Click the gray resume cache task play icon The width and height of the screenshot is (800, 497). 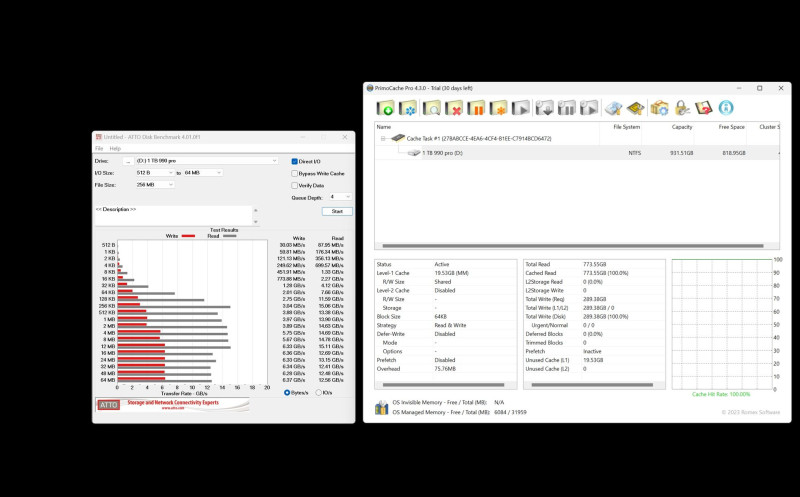point(521,108)
